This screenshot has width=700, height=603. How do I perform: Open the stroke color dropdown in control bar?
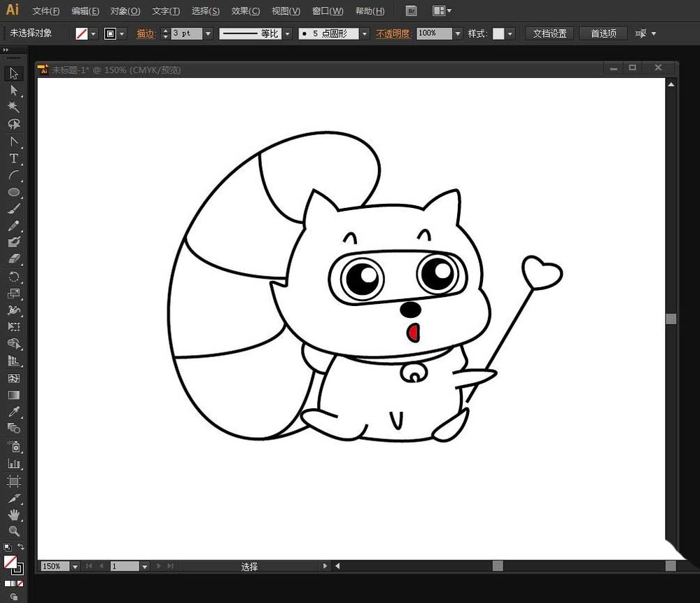pos(121,34)
